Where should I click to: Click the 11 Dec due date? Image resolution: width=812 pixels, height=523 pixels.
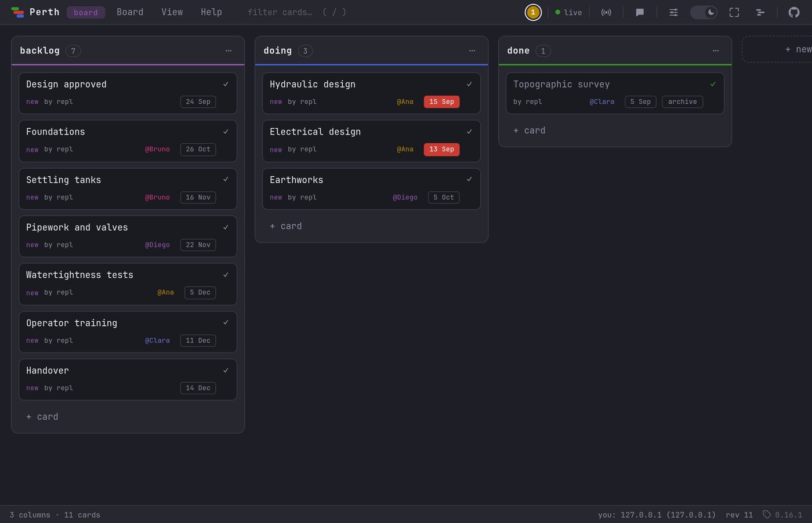point(198,340)
